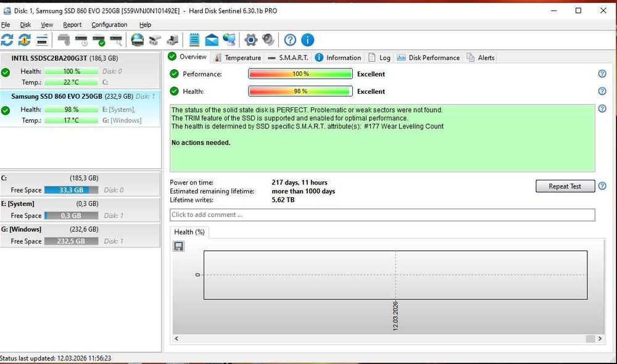Screen dimensions: 617x364
Task: Click the Performance 100 % gradient bar
Action: tap(300, 74)
